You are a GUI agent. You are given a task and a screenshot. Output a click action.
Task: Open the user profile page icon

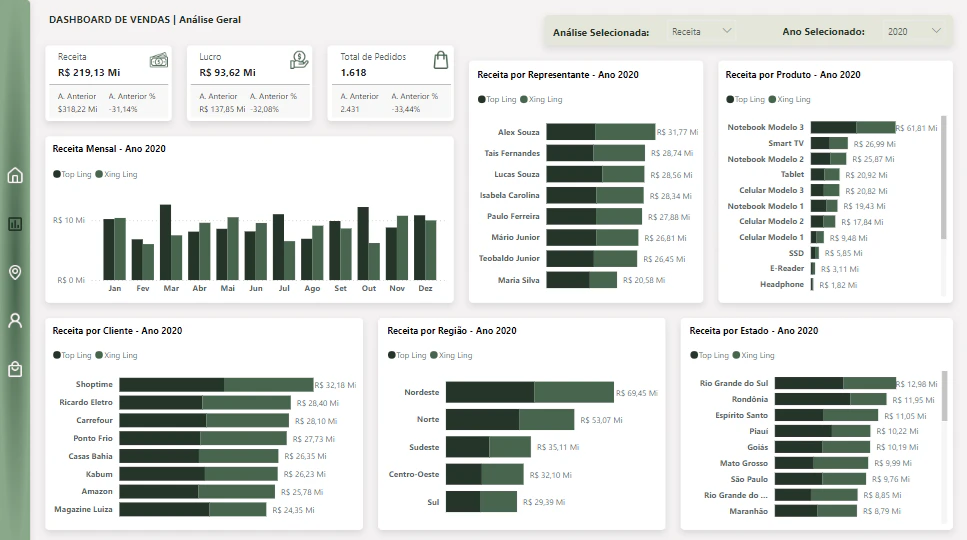tap(15, 321)
